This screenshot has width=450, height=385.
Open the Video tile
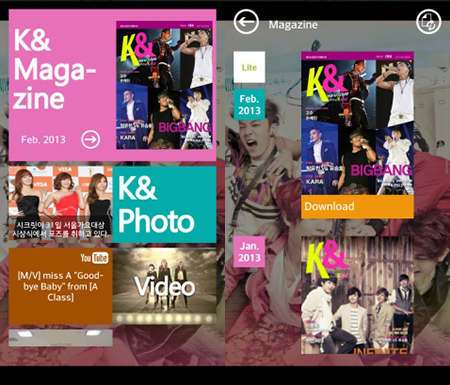(165, 286)
